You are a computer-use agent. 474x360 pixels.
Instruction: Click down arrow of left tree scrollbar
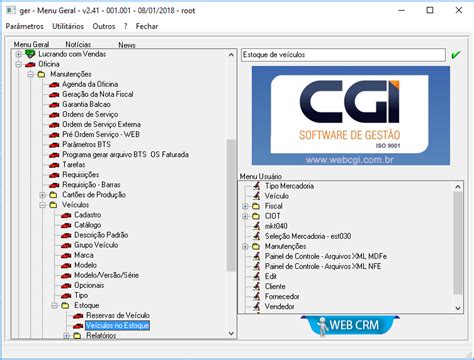click(231, 333)
